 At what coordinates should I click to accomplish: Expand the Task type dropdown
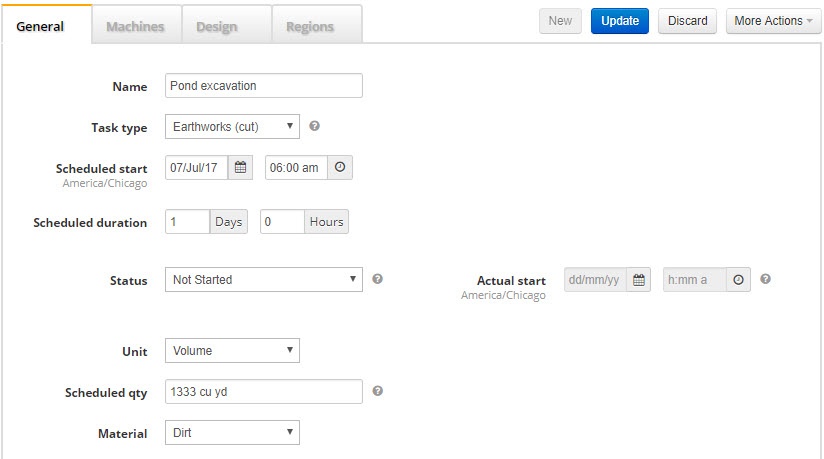232,127
